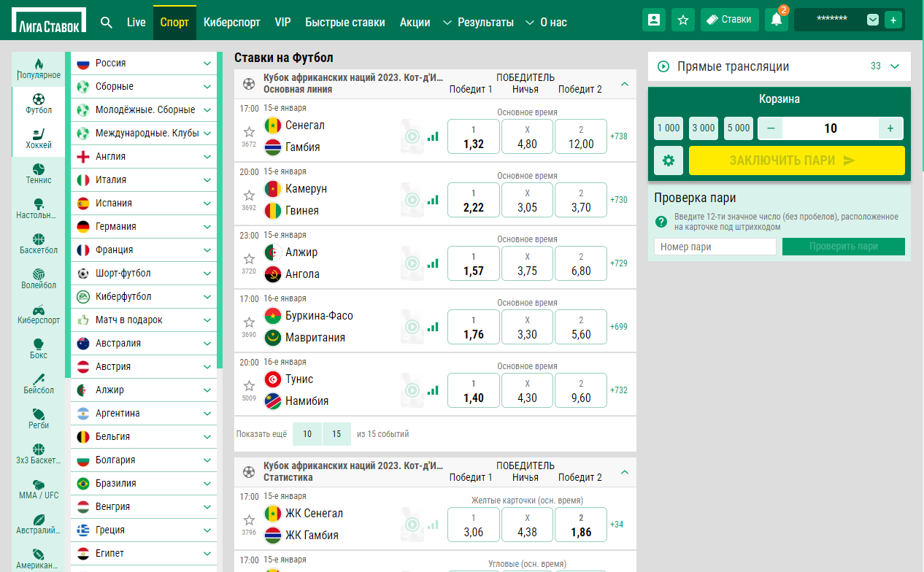Screen dimensions: 924x572
Task: Open Лига Ставок logo home
Action: [x=49, y=20]
